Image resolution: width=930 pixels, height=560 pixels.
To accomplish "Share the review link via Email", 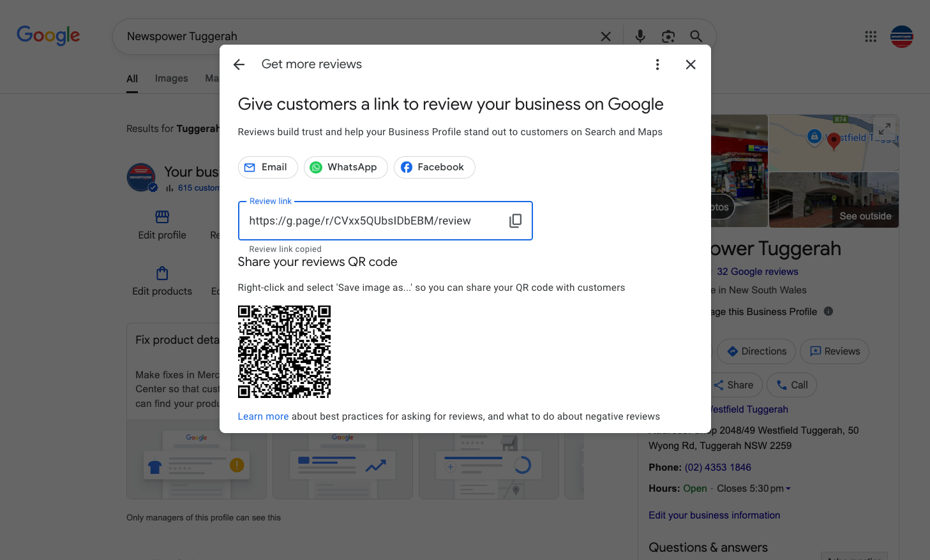I will (x=268, y=167).
